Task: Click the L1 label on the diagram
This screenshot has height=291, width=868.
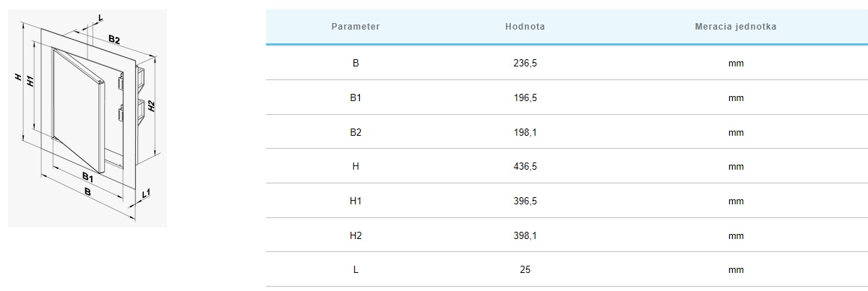Action: point(147,194)
